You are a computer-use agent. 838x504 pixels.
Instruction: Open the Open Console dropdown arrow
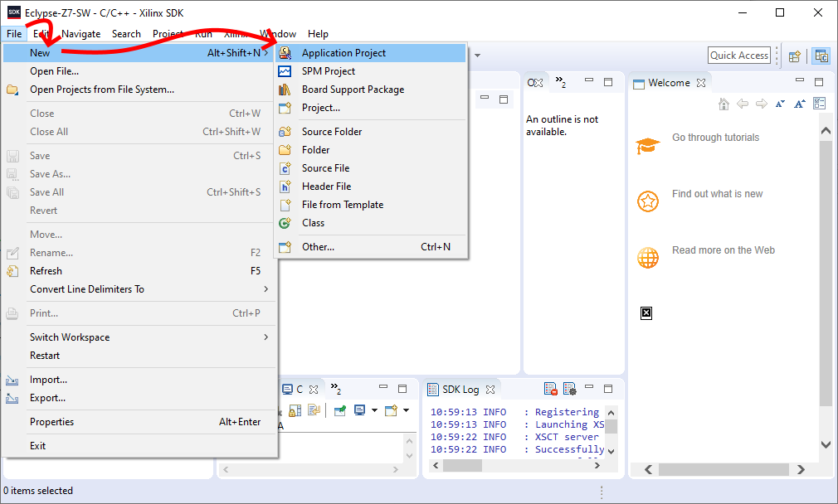pyautogui.click(x=407, y=410)
